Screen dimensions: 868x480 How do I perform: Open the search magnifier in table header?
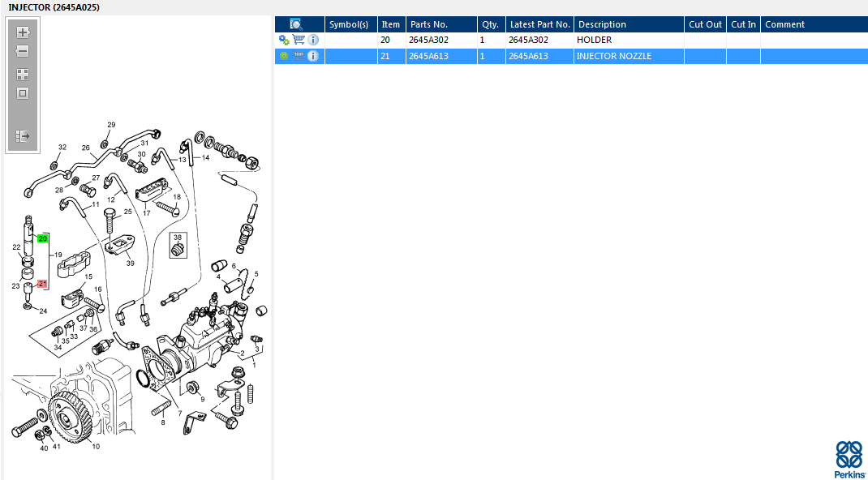point(295,24)
